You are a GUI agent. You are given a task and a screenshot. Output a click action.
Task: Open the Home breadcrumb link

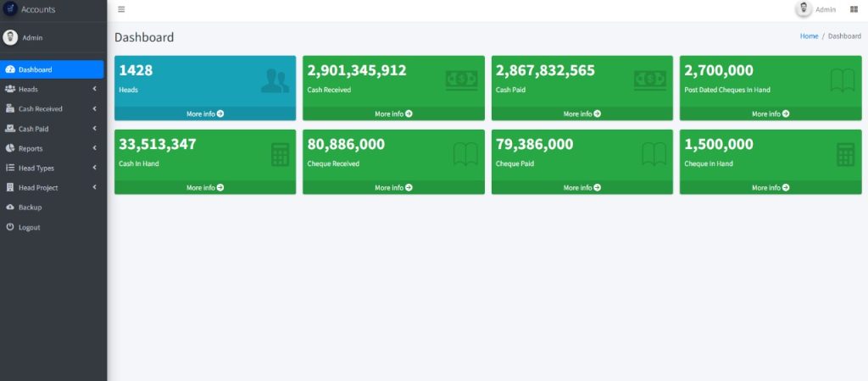click(809, 36)
